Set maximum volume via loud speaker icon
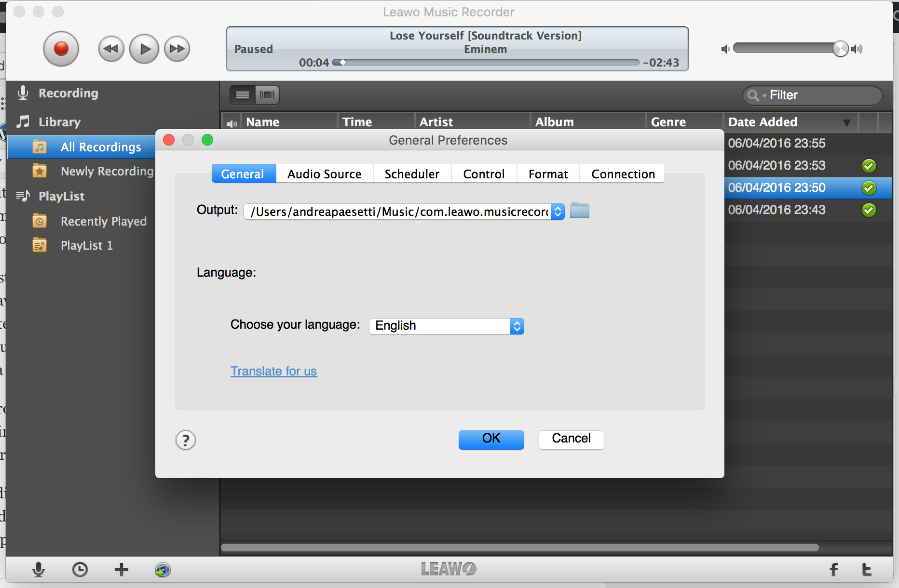The height and width of the screenshot is (588, 899). pyautogui.click(x=857, y=49)
